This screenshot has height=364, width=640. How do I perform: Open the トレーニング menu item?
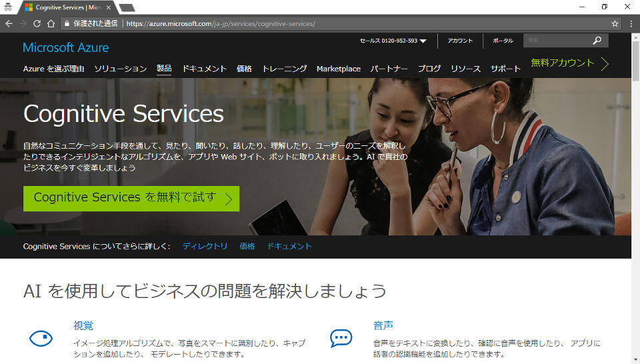click(x=284, y=69)
